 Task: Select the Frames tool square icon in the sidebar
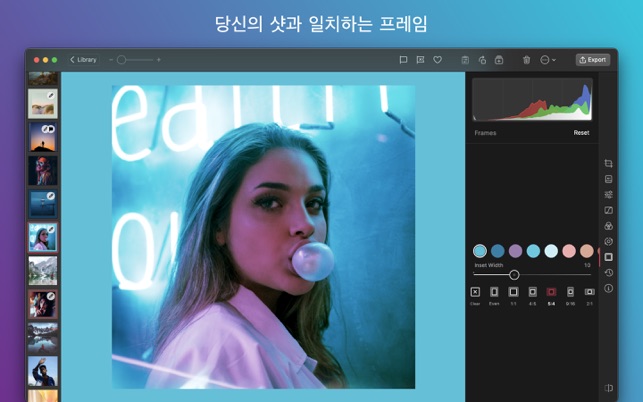pyautogui.click(x=609, y=257)
